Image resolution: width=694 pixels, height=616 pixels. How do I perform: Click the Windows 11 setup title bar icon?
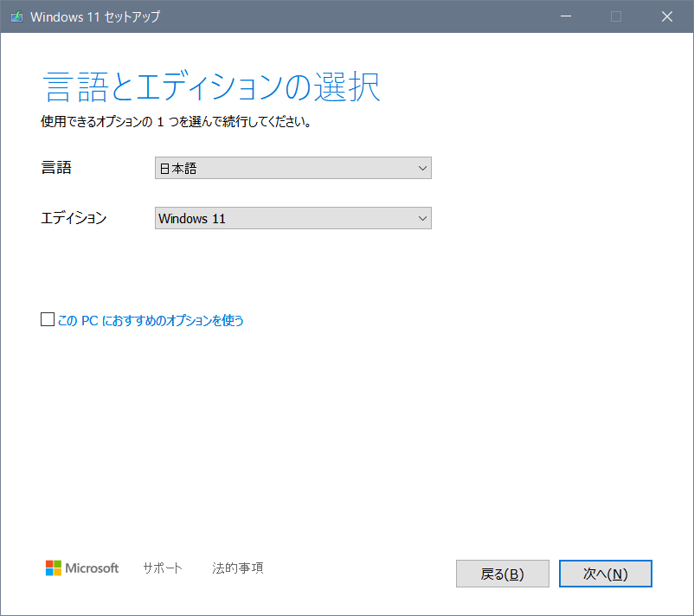pos(16,16)
